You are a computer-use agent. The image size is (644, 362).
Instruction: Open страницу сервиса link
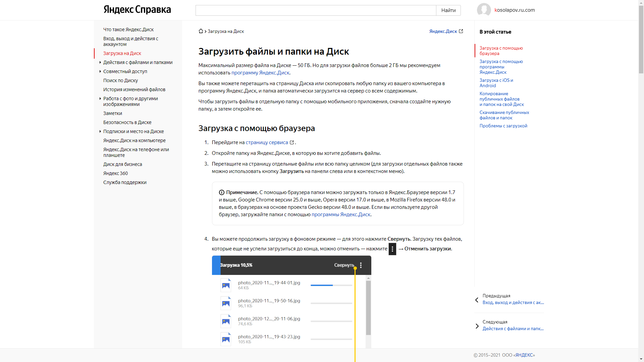pos(267,142)
